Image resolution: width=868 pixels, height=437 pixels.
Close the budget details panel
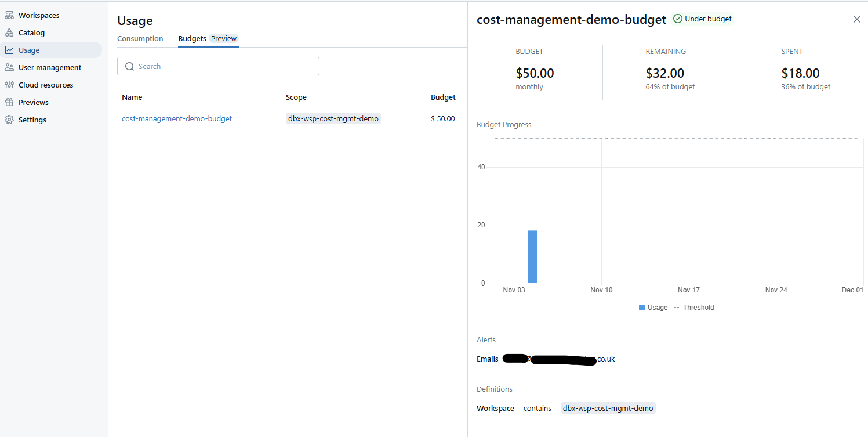point(856,19)
